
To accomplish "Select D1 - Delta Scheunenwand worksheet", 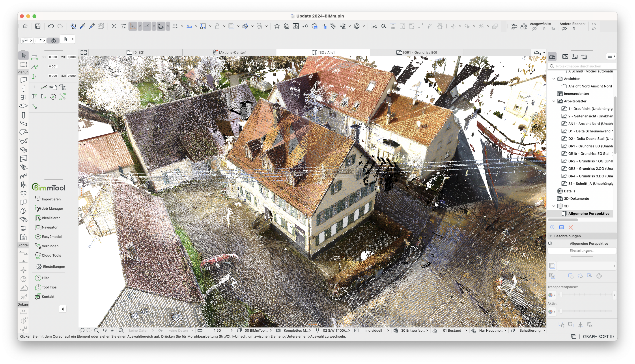I will click(x=587, y=131).
